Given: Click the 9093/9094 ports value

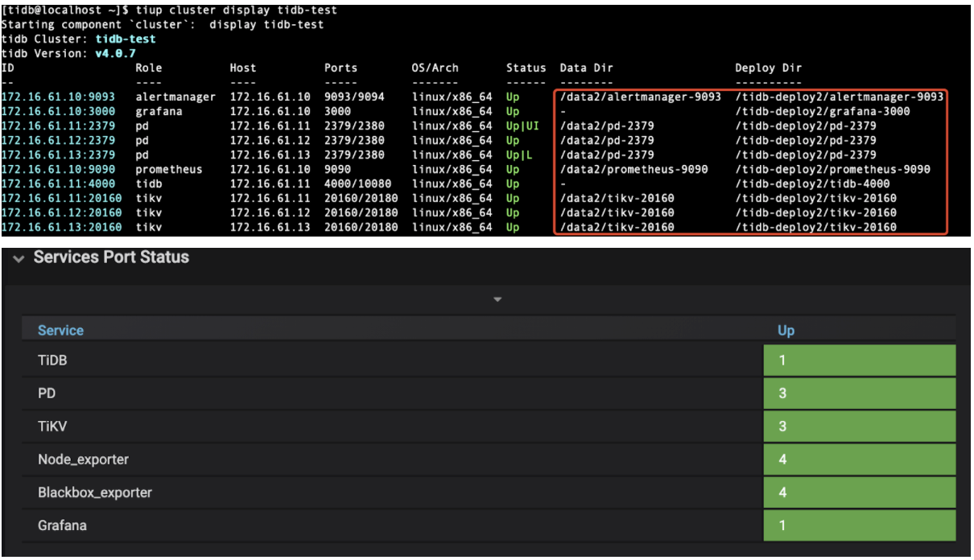Looking at the screenshot, I should (x=354, y=97).
